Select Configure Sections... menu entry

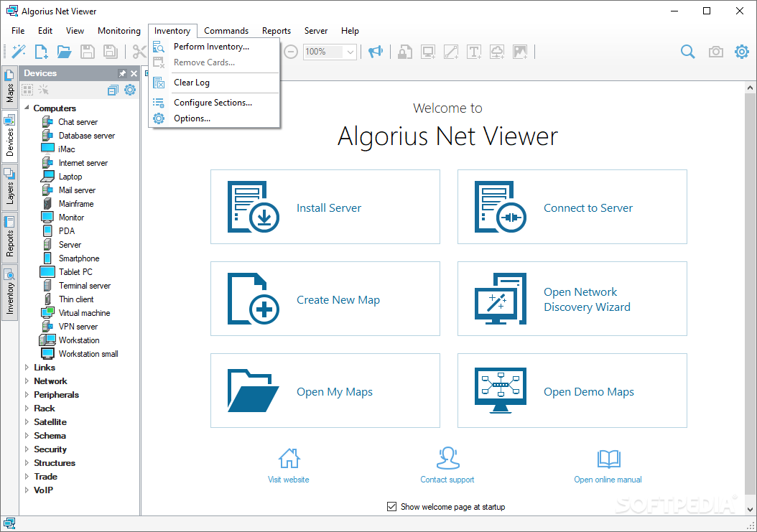click(214, 103)
